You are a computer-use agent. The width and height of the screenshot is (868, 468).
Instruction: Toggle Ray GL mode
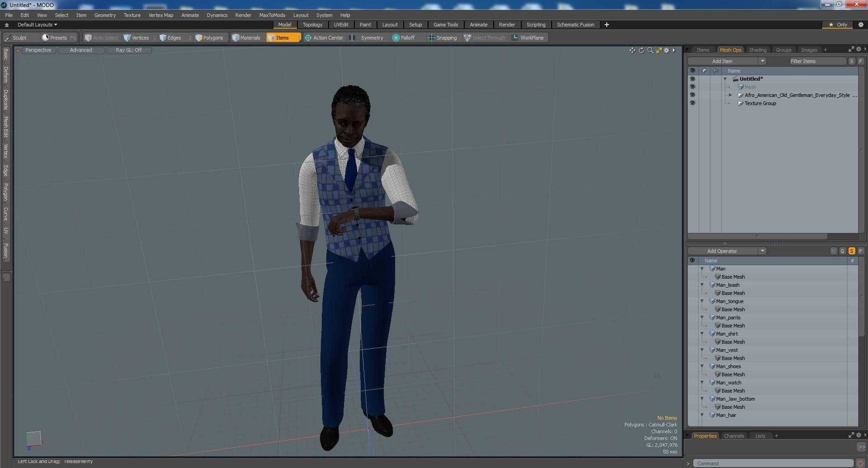[x=129, y=50]
